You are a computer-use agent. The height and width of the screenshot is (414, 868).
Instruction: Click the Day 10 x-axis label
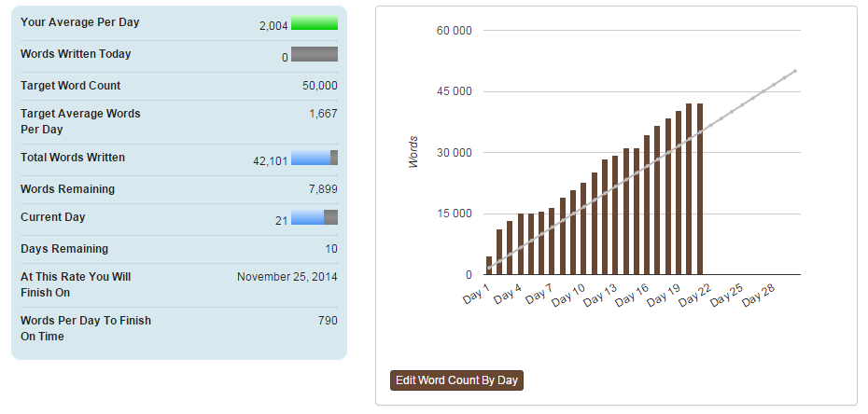click(x=568, y=296)
